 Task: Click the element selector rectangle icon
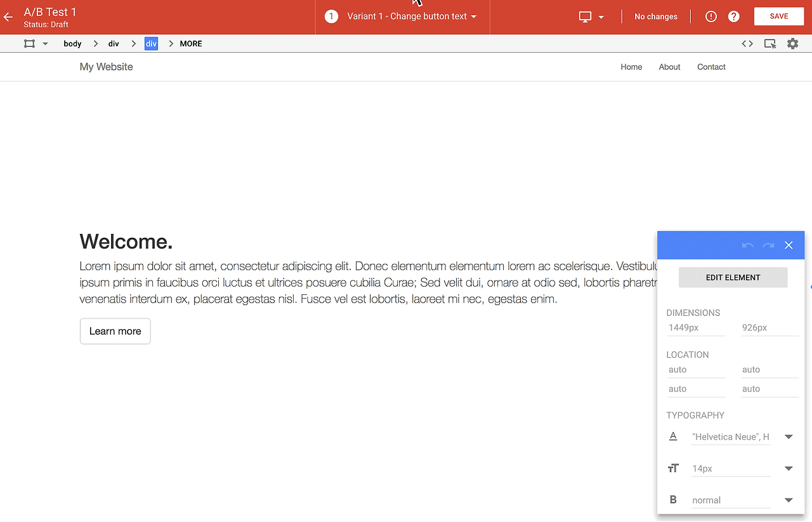[x=29, y=44]
